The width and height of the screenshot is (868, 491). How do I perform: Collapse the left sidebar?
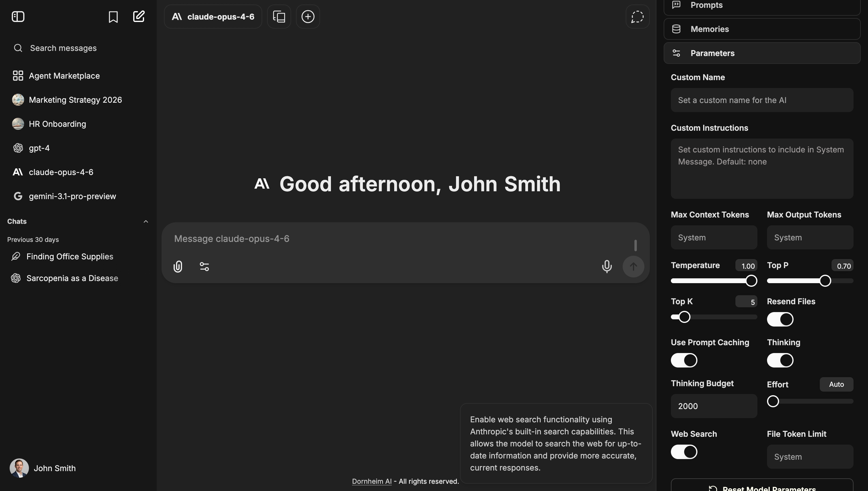[18, 16]
